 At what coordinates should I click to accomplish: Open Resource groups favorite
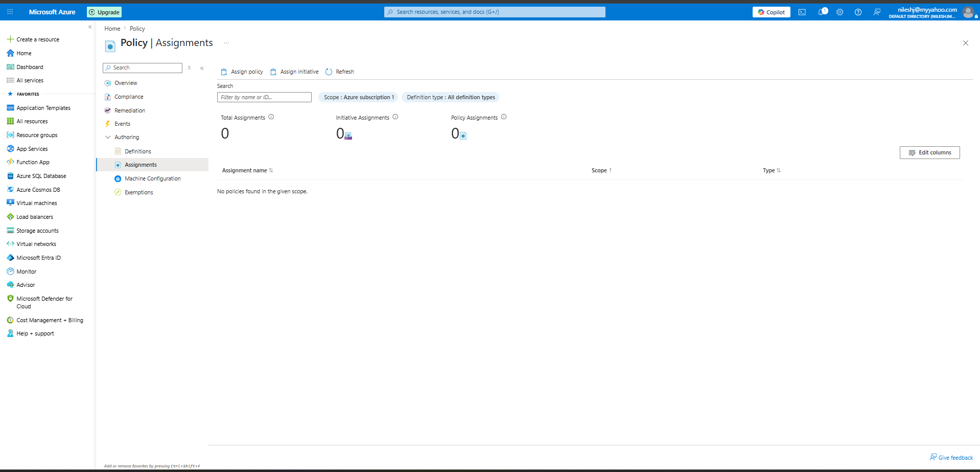point(32,135)
